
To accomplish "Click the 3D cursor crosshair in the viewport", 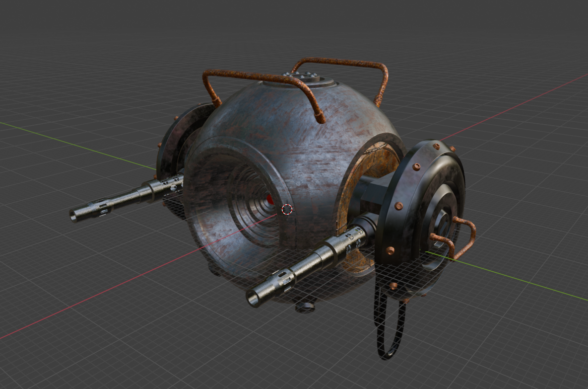I will tap(287, 210).
